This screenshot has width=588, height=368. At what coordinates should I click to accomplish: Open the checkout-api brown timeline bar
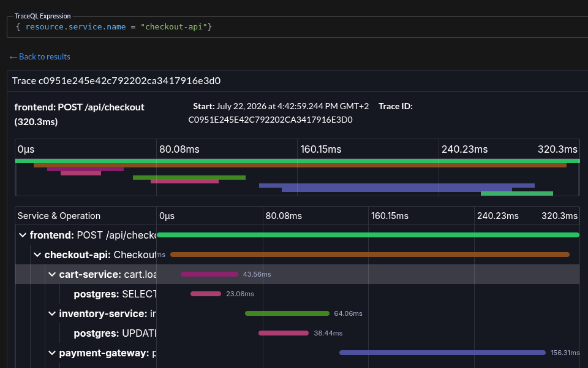coord(370,255)
